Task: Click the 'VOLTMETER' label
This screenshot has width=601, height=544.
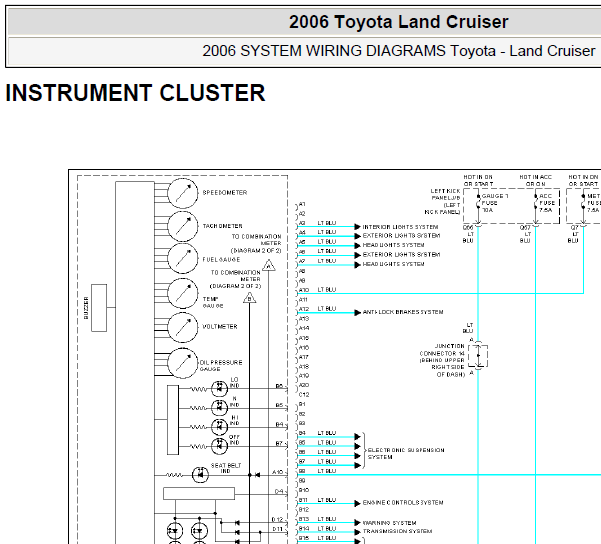Action: (220, 327)
